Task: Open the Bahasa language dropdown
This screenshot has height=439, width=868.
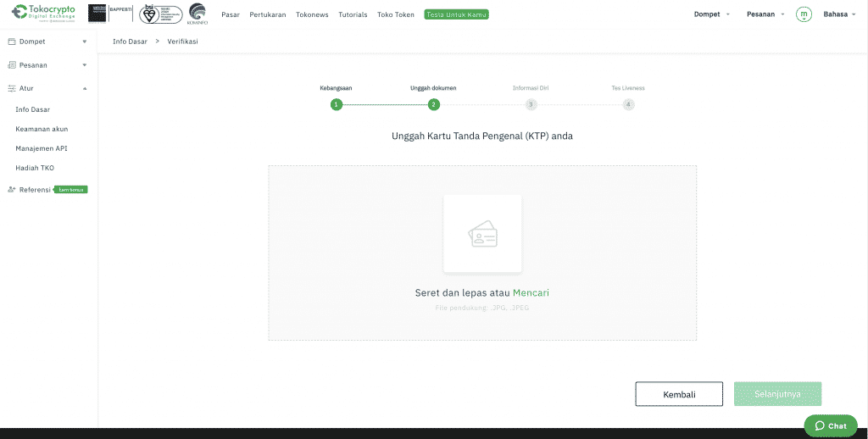Action: 840,14
